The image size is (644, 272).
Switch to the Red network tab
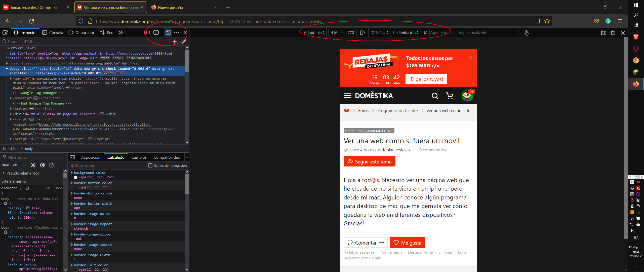tap(107, 32)
